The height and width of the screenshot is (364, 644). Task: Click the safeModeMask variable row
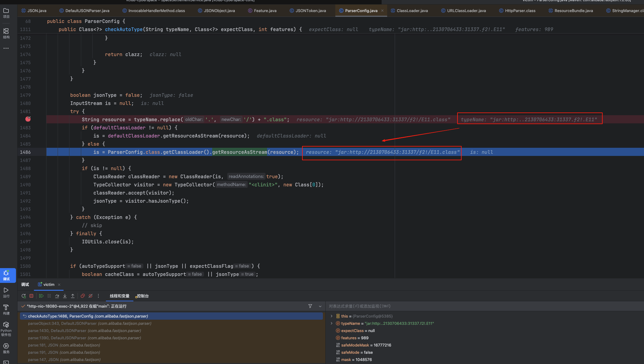(x=485, y=345)
